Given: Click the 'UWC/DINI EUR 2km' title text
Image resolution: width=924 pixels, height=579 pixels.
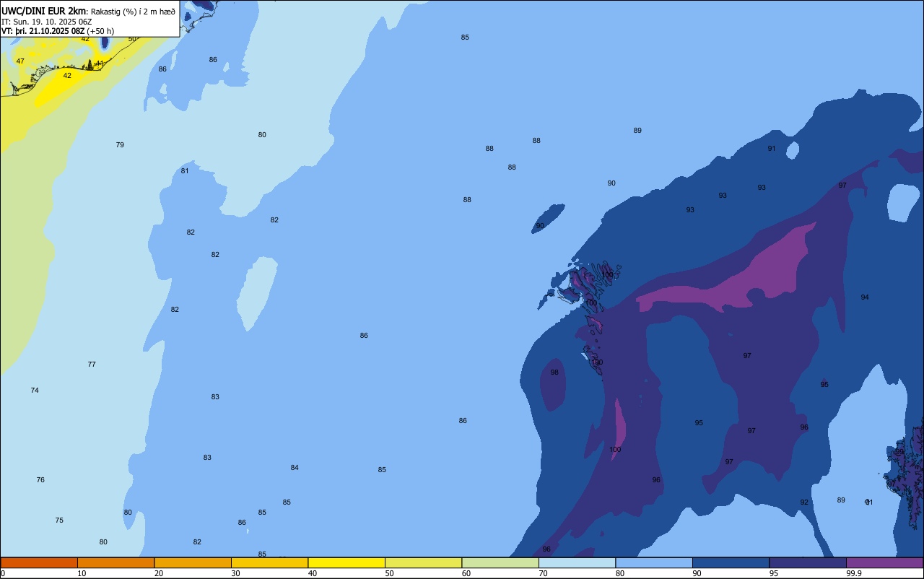Looking at the screenshot, I should [x=43, y=11].
